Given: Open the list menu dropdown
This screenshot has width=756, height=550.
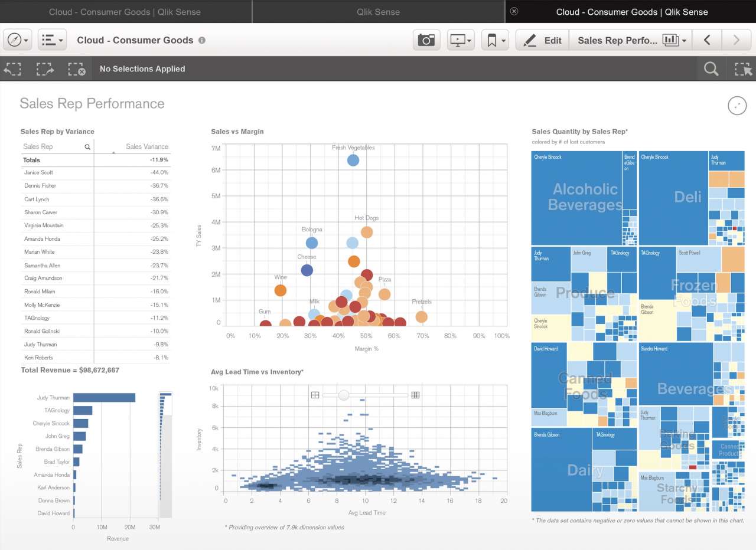Looking at the screenshot, I should 52,40.
